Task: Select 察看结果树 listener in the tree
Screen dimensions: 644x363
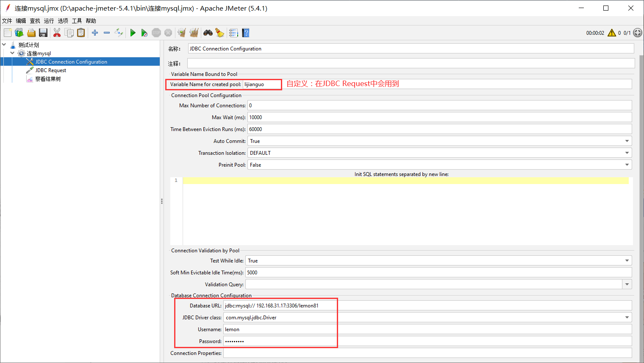Action: (48, 79)
